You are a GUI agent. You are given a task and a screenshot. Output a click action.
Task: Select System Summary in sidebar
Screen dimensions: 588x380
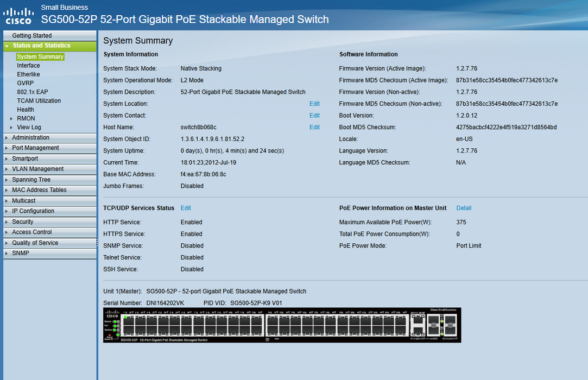click(x=40, y=56)
